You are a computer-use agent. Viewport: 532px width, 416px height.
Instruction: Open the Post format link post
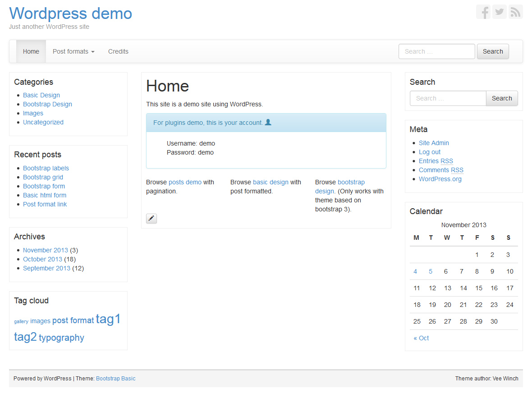point(45,204)
